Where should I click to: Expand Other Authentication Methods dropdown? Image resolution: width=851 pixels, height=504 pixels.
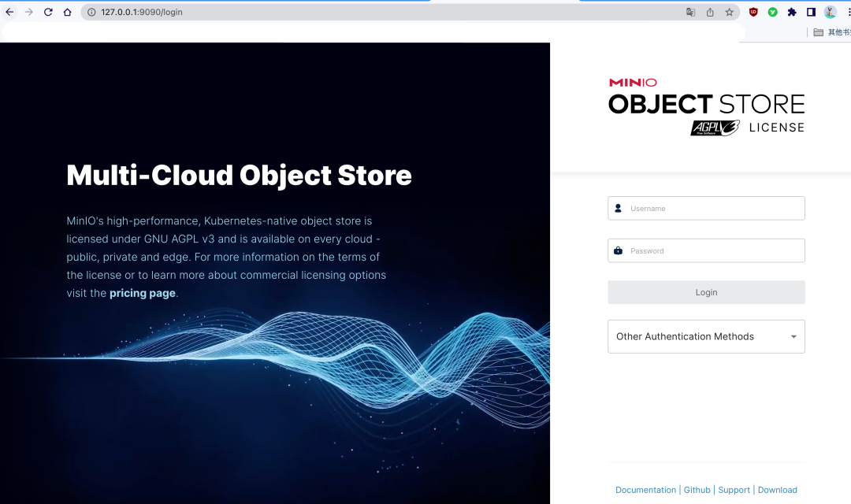coord(706,337)
